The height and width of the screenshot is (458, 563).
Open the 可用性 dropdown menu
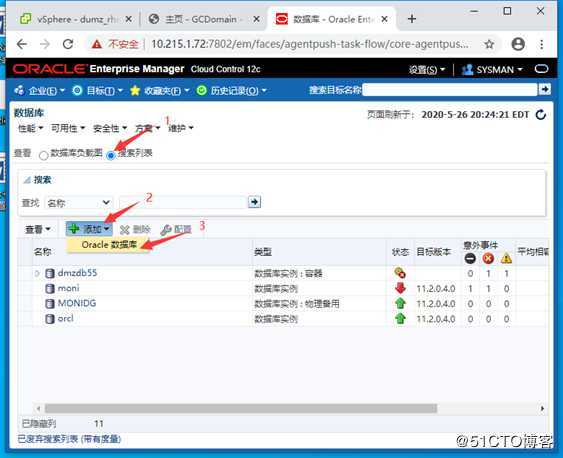click(68, 128)
